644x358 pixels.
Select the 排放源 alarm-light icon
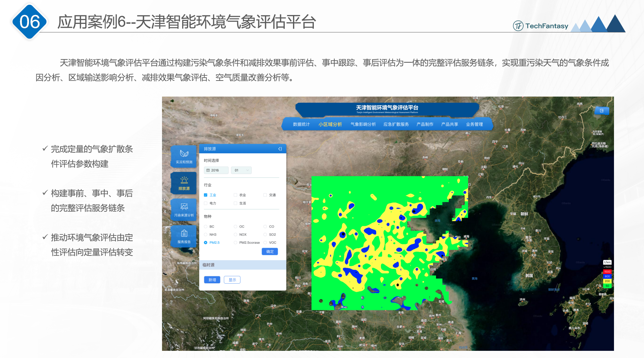click(184, 183)
